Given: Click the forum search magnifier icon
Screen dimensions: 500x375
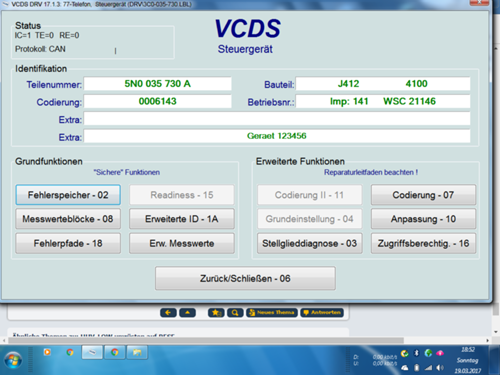Looking at the screenshot, I should [x=235, y=313].
